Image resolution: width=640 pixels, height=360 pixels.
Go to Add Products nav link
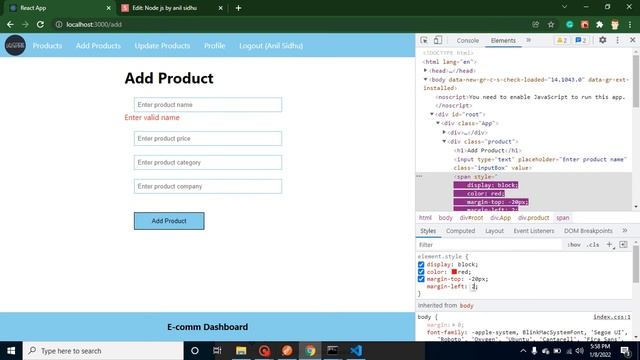tap(98, 46)
